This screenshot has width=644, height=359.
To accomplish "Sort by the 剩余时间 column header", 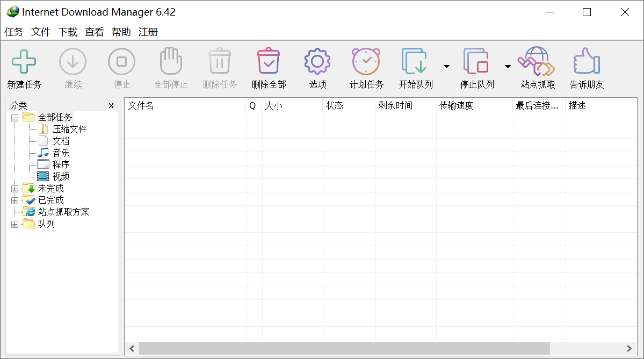I will point(406,105).
